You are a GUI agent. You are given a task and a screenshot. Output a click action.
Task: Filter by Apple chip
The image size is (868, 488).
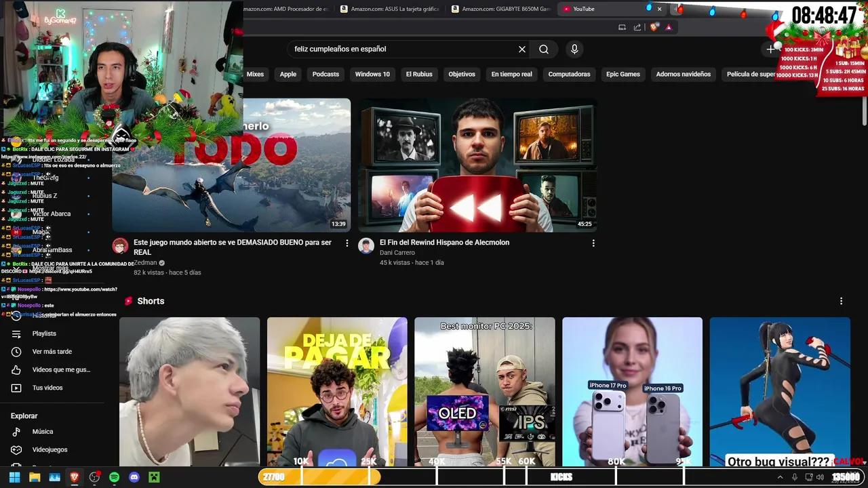[x=288, y=74]
